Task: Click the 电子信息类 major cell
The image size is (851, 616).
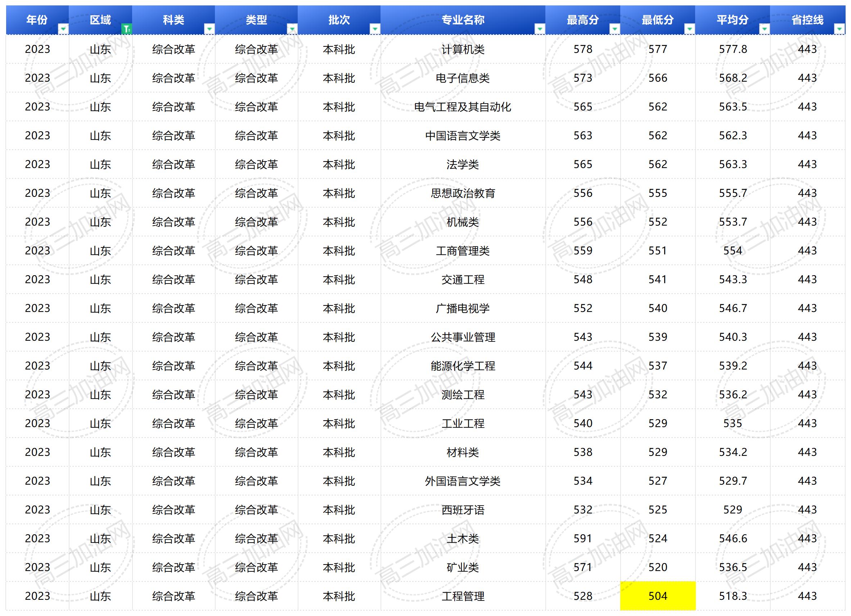Action: 463,78
